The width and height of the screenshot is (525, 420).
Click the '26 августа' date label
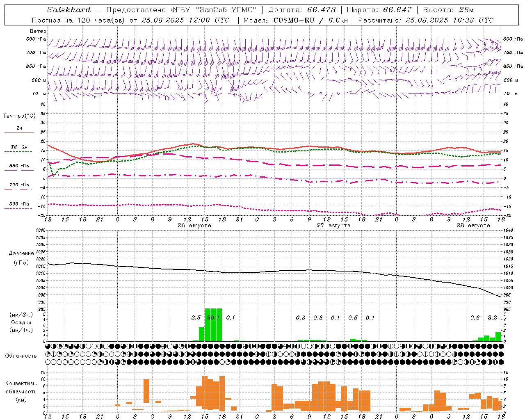point(194,226)
